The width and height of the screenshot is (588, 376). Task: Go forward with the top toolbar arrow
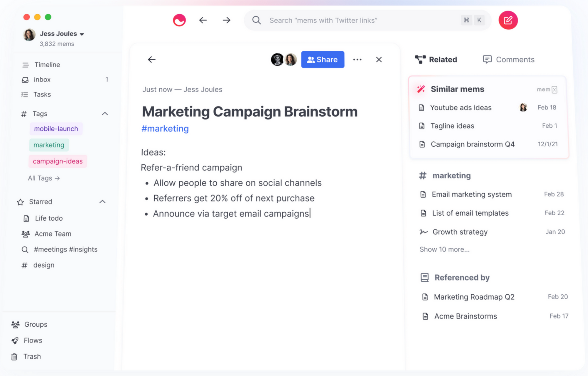pyautogui.click(x=226, y=20)
